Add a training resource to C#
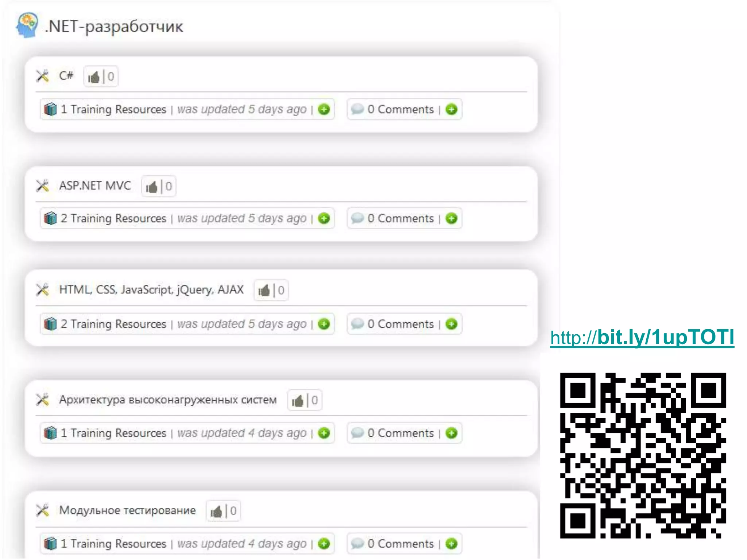This screenshot has height=560, width=747. click(324, 109)
